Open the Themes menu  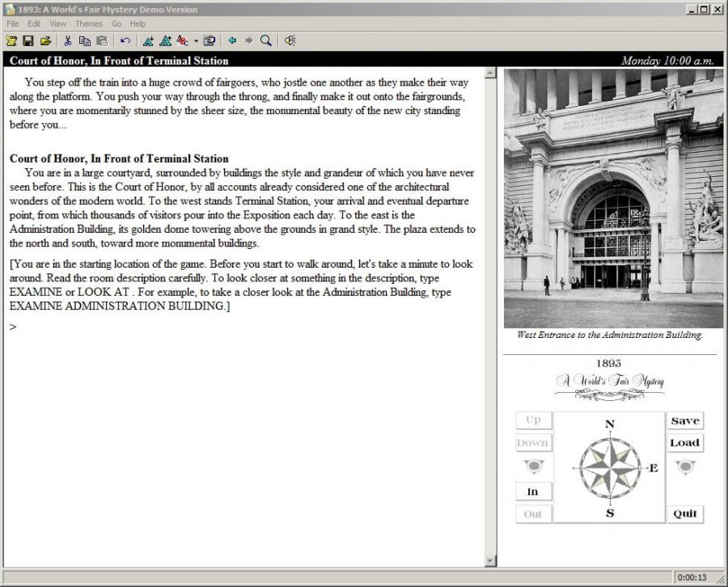click(89, 23)
